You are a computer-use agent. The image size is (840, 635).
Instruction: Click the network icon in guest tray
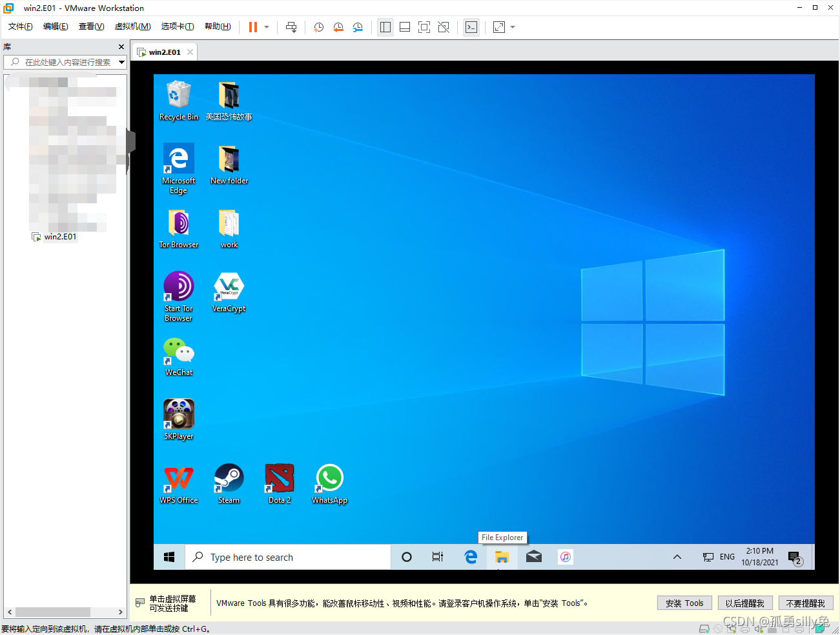pyautogui.click(x=708, y=557)
